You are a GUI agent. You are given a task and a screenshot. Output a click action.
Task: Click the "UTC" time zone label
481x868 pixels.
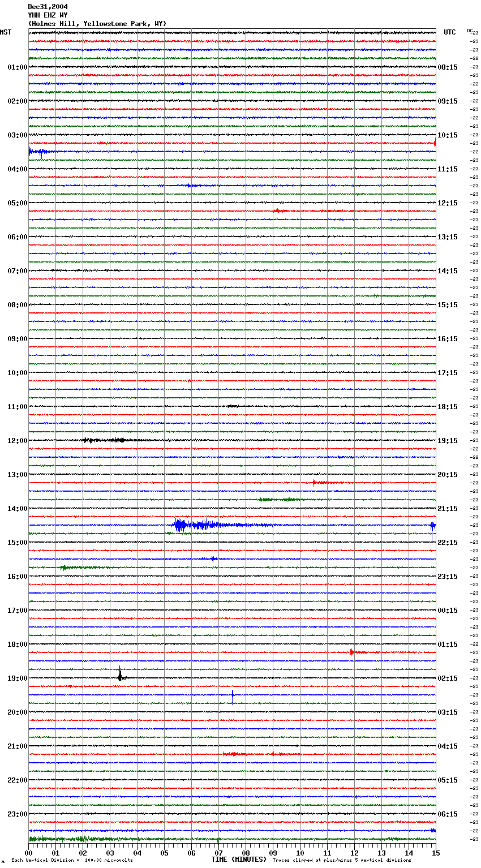(x=450, y=32)
